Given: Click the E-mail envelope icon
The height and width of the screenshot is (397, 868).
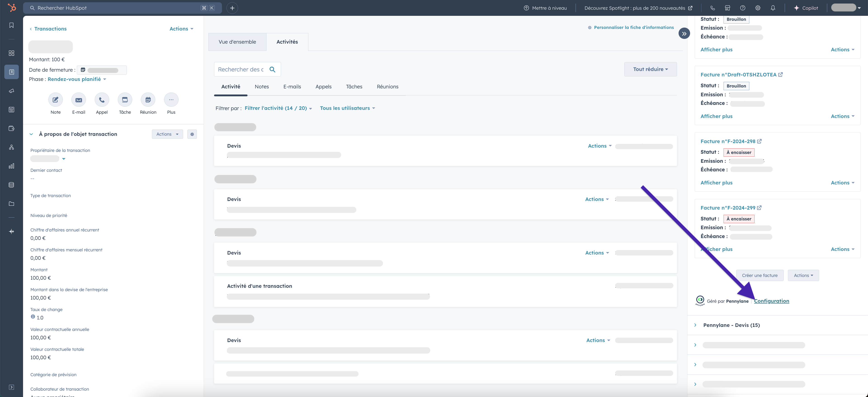Looking at the screenshot, I should pyautogui.click(x=78, y=100).
